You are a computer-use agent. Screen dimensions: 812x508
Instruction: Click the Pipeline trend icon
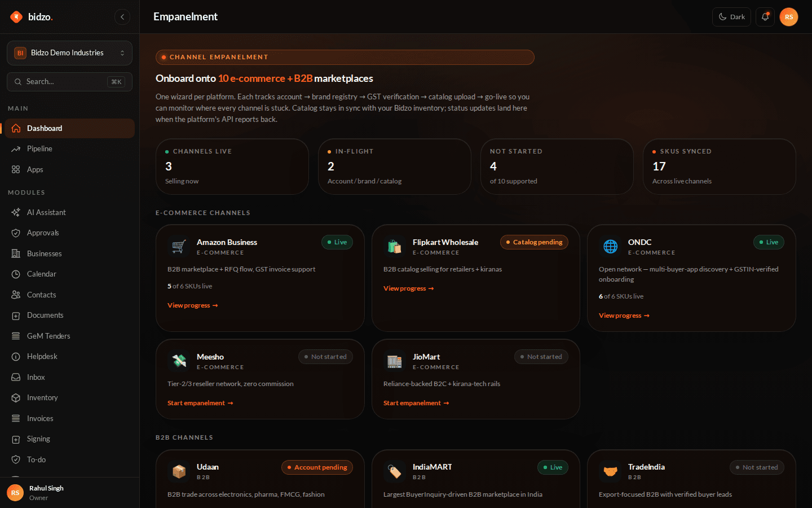pos(16,149)
